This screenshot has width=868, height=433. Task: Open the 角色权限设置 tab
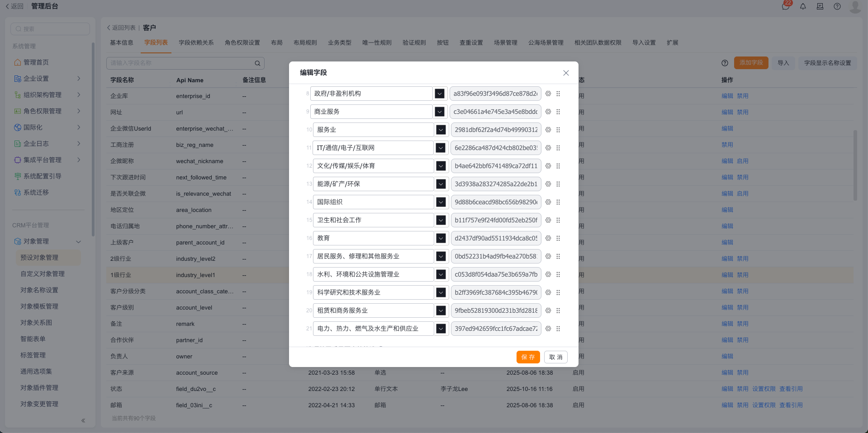242,42
